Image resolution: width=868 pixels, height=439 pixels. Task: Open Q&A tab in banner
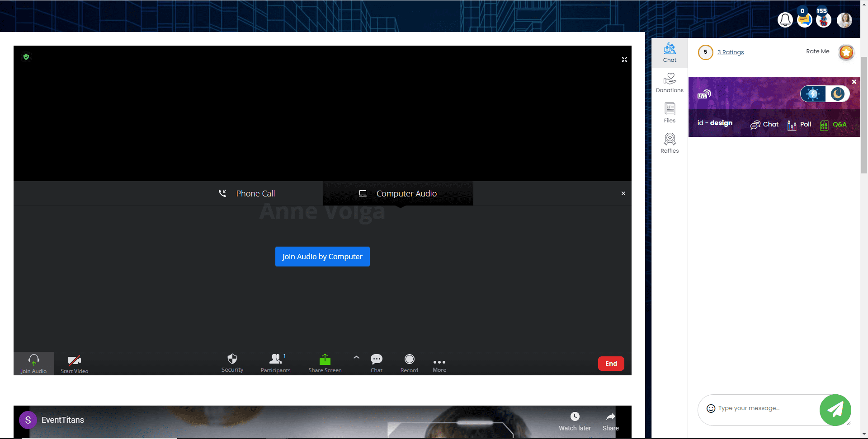tap(833, 125)
